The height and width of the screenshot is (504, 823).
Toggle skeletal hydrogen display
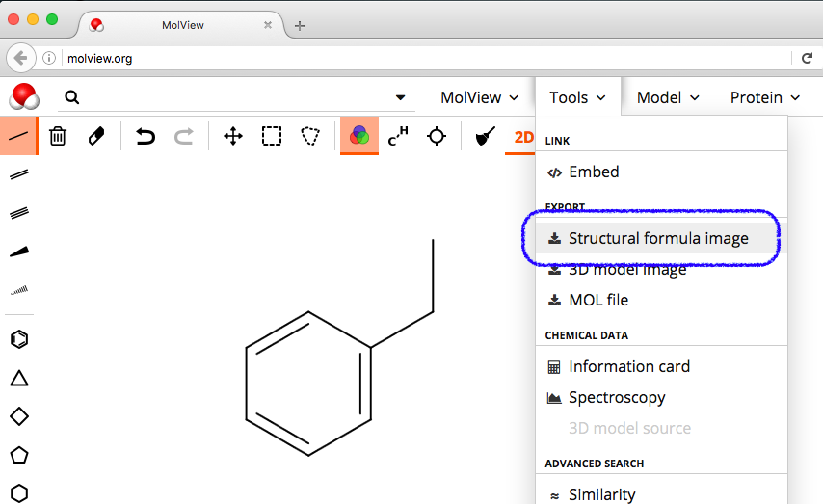point(398,137)
